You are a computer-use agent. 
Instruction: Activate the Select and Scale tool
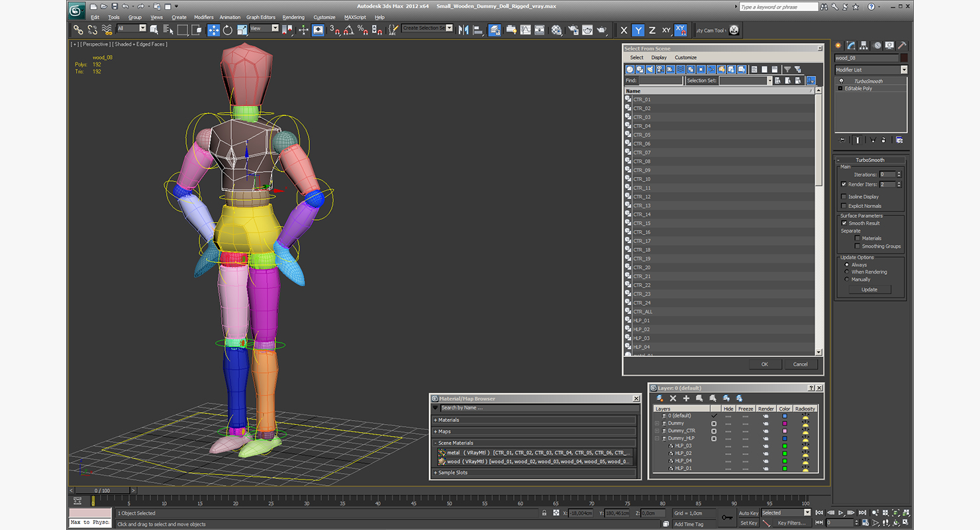[x=242, y=30]
